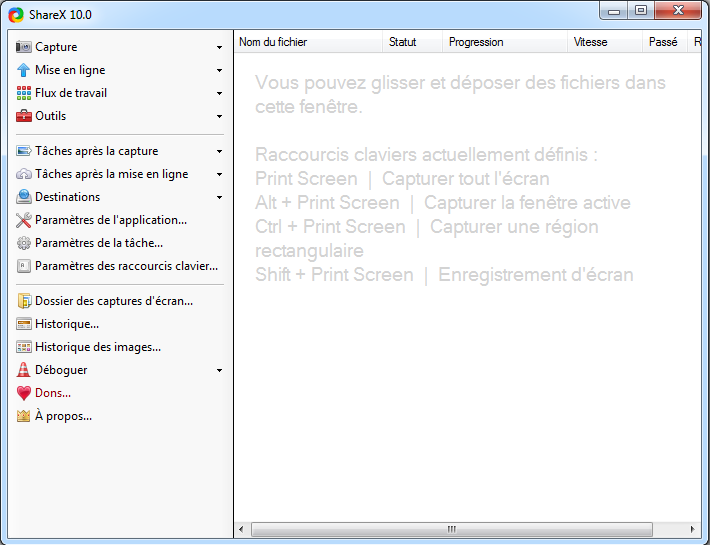
Task: Click the Flux de travail grid icon
Action: coord(24,93)
